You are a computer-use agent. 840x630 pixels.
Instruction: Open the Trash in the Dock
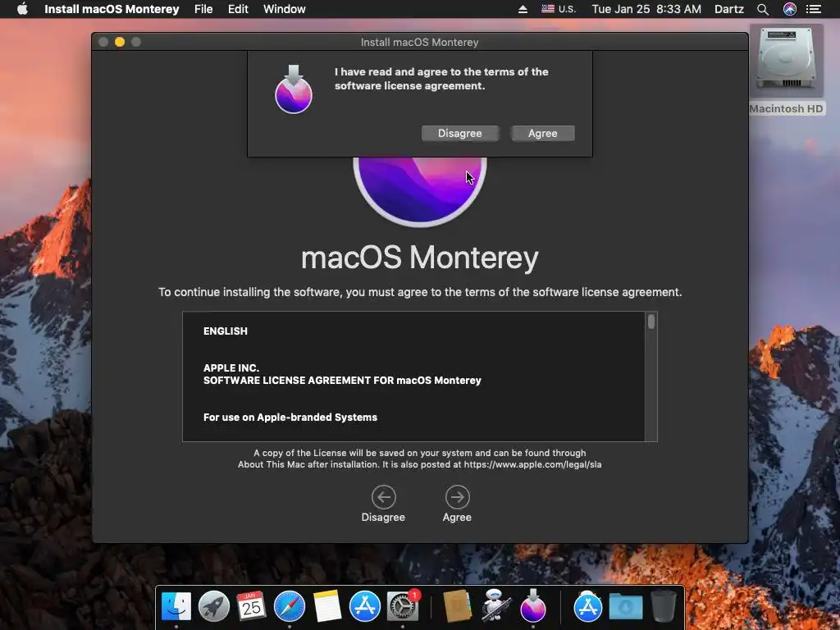tap(663, 606)
